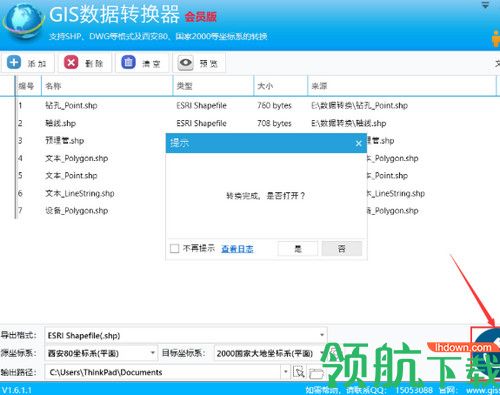Click ESRI Shapefile type in row 2
The width and height of the screenshot is (500, 395).
click(x=201, y=123)
